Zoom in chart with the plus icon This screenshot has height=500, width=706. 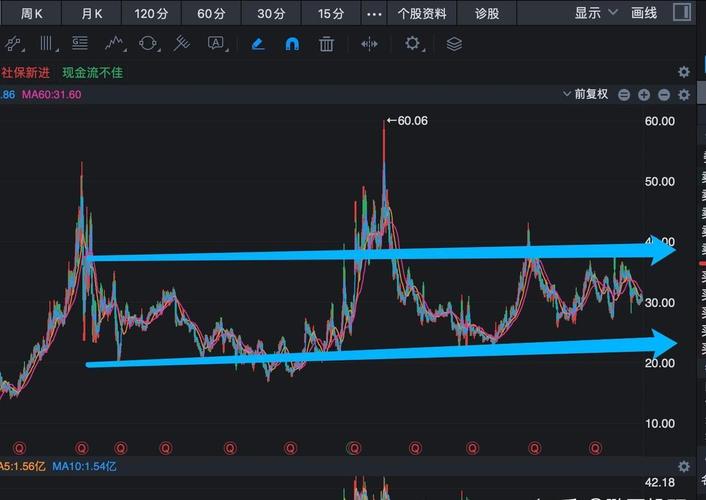point(644,95)
